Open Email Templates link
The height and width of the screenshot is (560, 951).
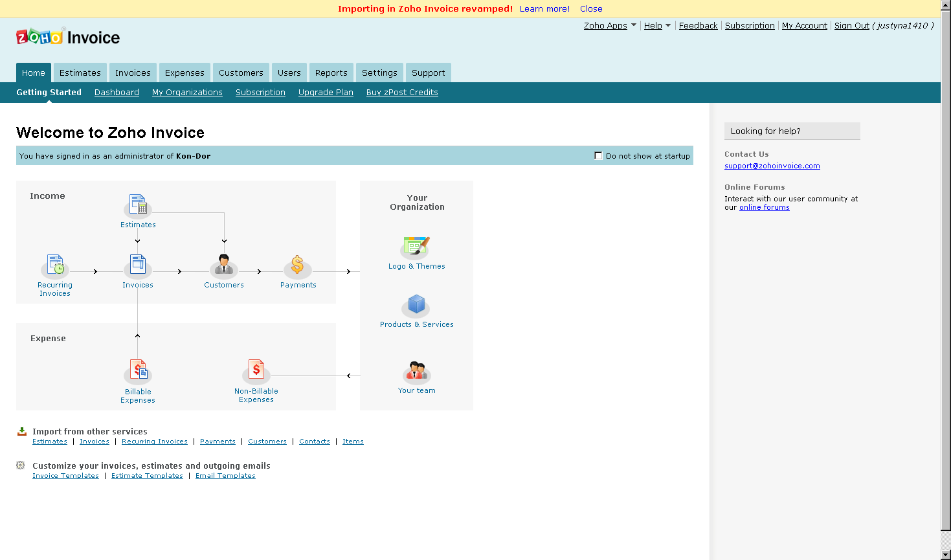tap(225, 475)
